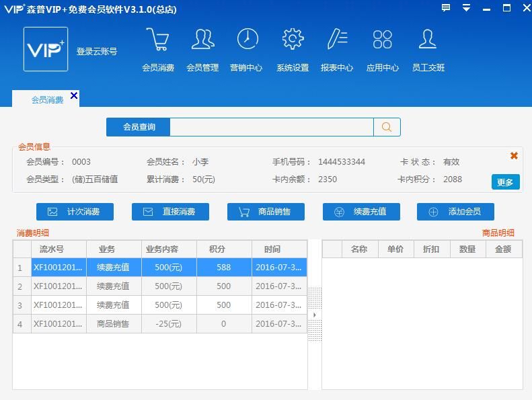Switch to the 会员消费 tab
Screen dimensions: 532x400
[47, 99]
